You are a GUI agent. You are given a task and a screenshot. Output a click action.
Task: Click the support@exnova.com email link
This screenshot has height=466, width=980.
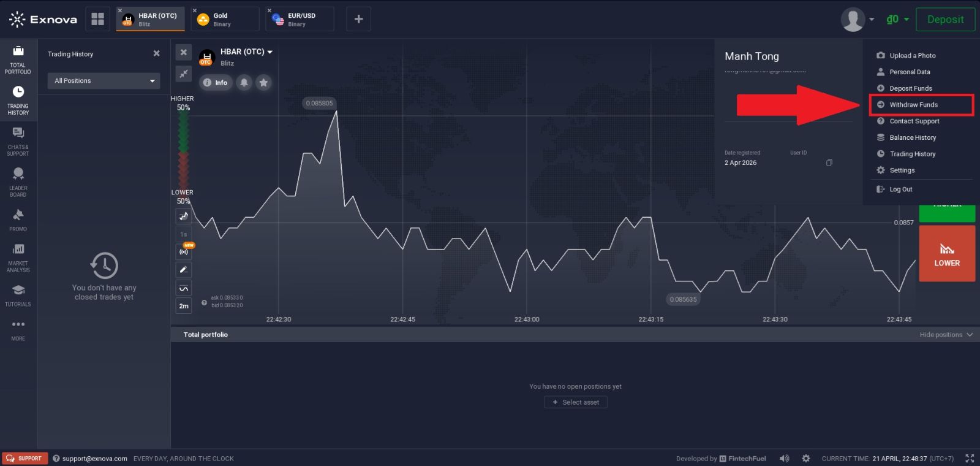click(95, 459)
